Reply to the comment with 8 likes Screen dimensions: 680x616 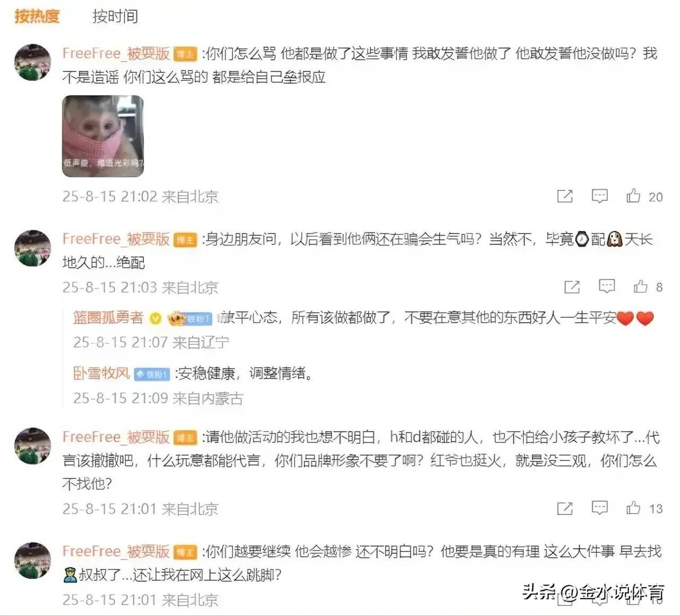(x=607, y=287)
